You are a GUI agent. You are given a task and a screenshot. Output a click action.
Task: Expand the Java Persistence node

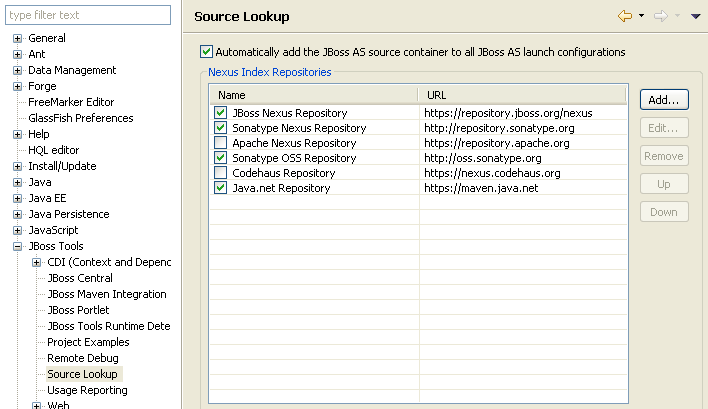[x=17, y=214]
